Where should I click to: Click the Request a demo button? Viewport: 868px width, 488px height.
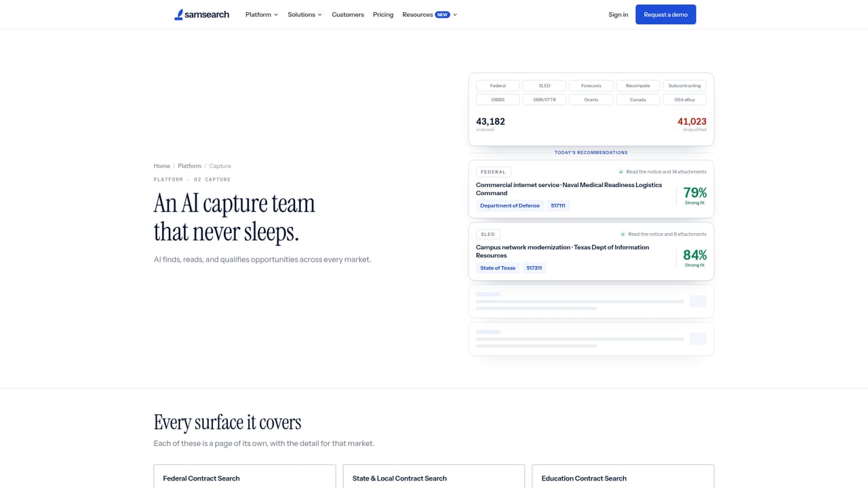(666, 14)
